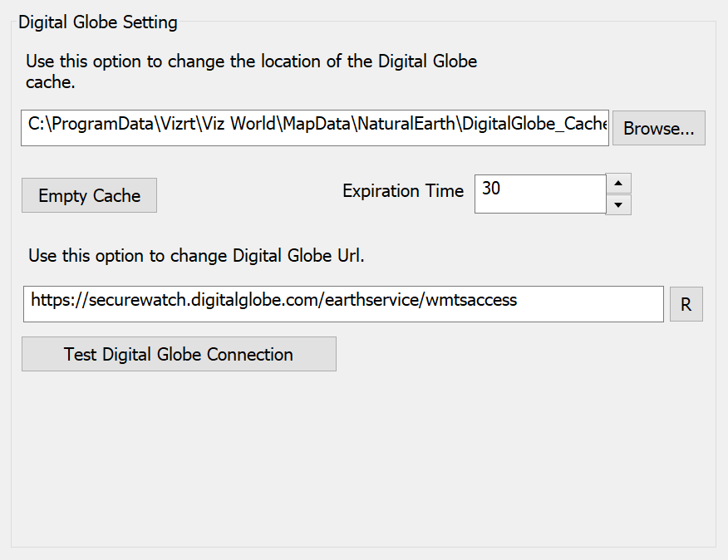Click the R button beside the URL

tap(686, 304)
